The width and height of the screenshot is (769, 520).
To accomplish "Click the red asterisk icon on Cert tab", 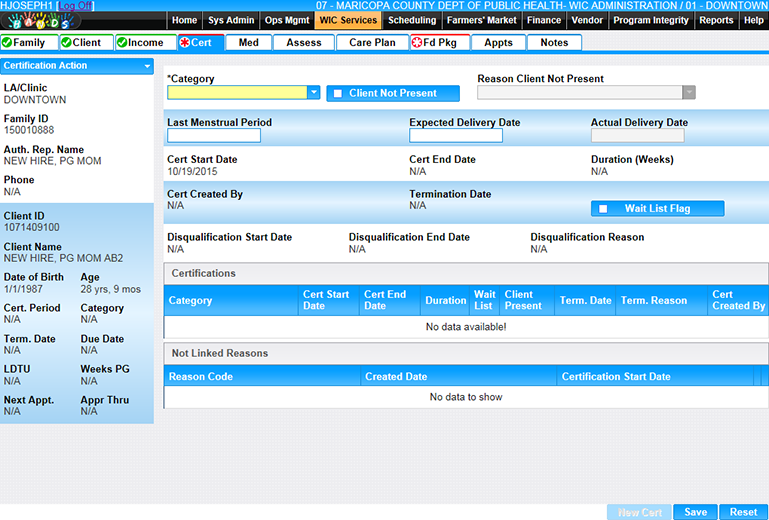I will pos(184,43).
